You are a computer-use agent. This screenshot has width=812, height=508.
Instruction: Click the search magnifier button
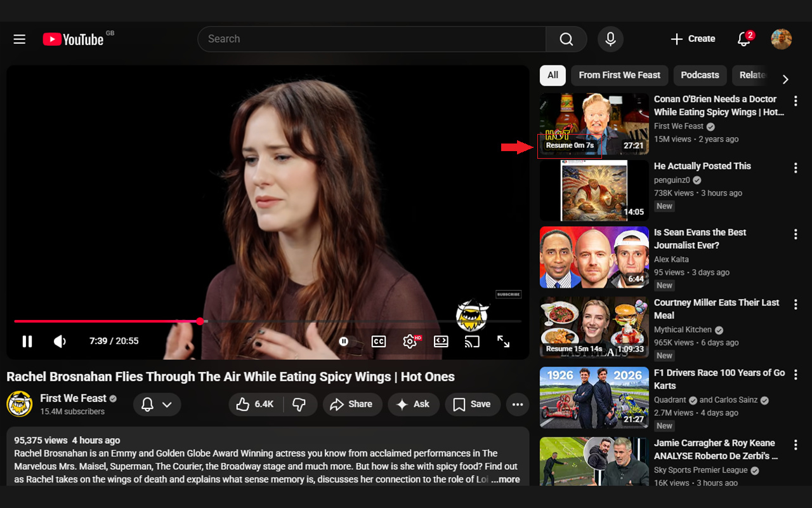pos(566,39)
